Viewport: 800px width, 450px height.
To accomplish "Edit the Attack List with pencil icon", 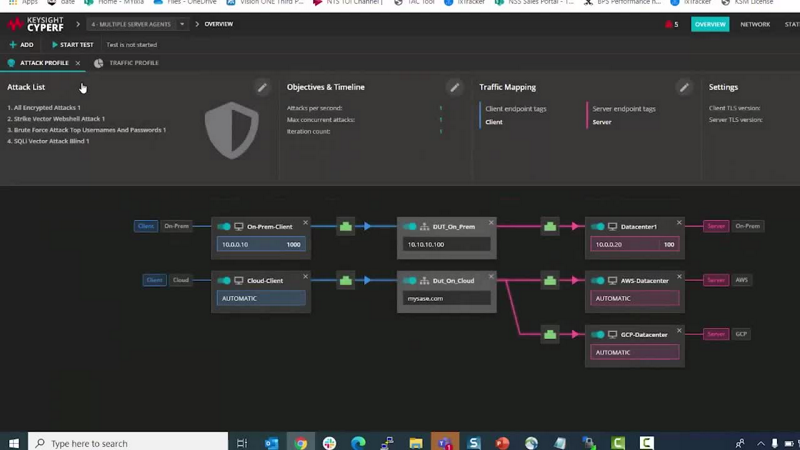I will pos(262,87).
